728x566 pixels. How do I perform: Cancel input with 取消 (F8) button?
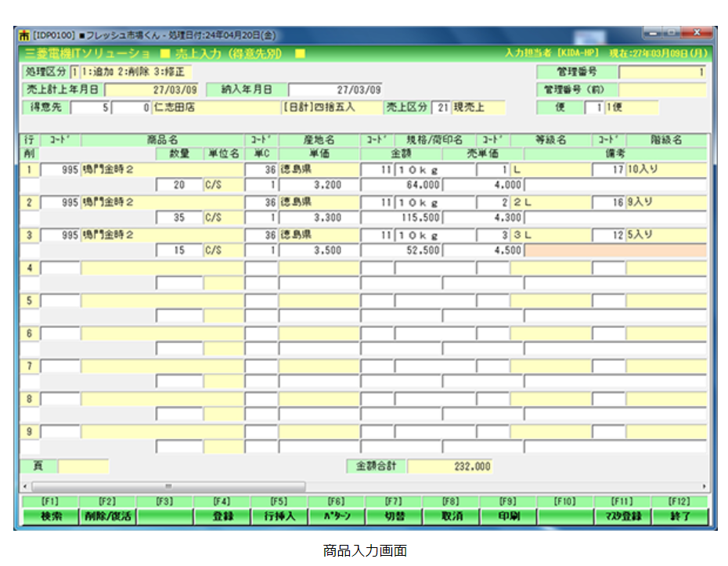(451, 517)
